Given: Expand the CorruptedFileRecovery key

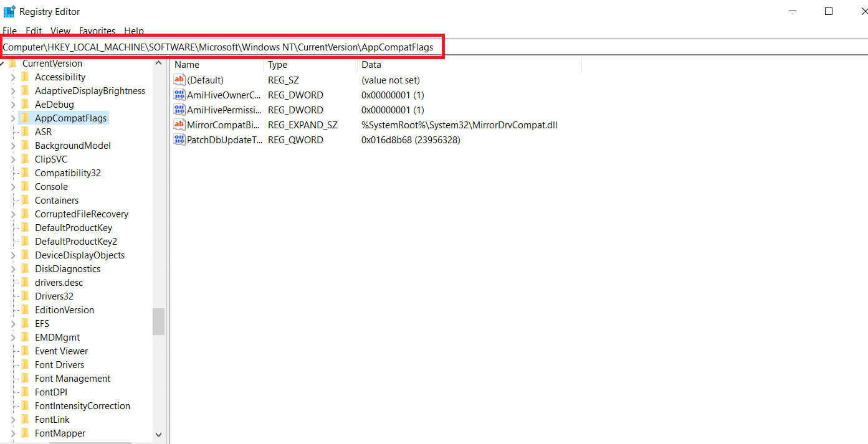Looking at the screenshot, I should (13, 214).
